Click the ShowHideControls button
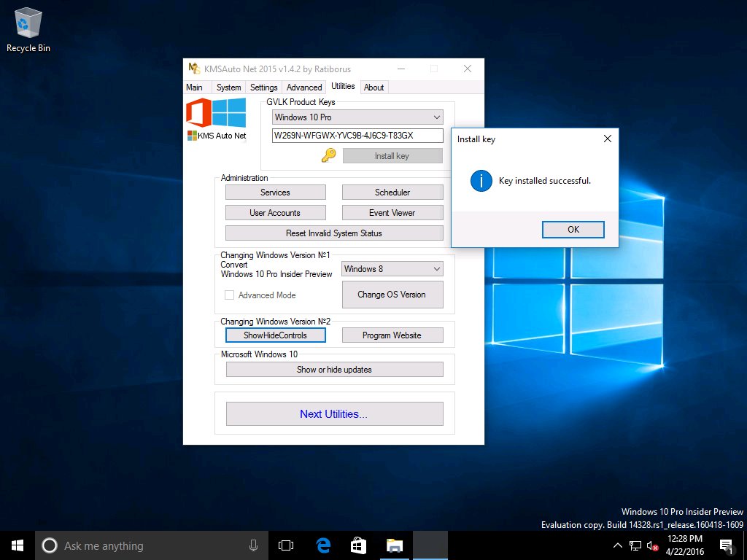This screenshot has height=560, width=747. tap(275, 335)
